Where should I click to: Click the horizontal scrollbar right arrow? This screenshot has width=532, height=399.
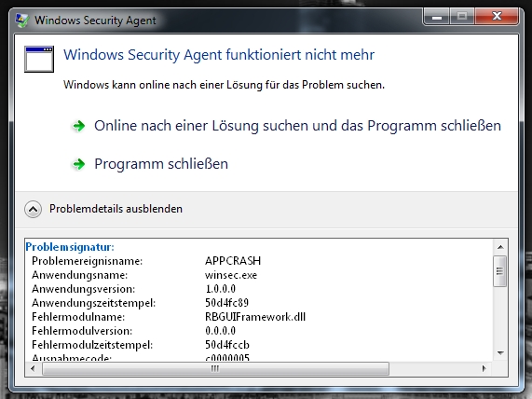click(x=484, y=369)
